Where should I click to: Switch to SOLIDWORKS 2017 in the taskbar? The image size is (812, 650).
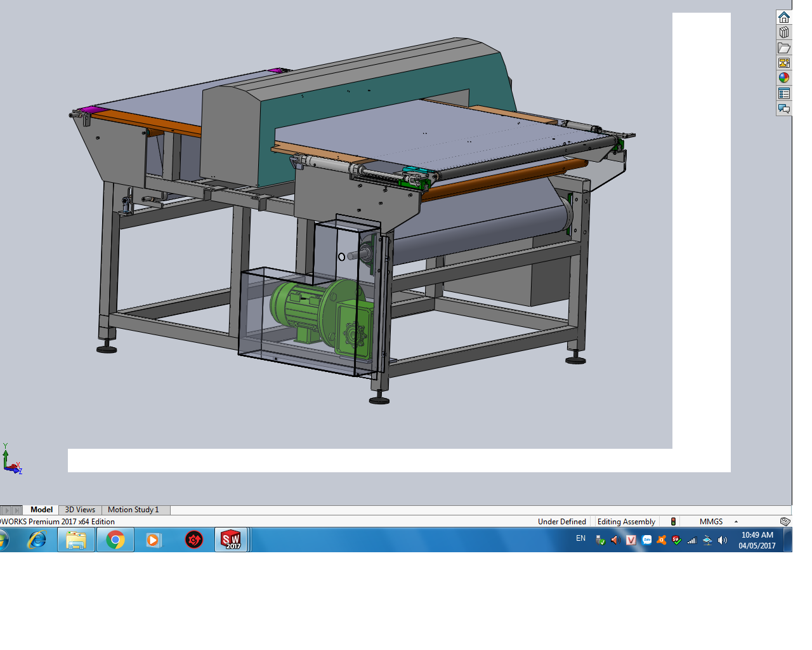coord(231,540)
